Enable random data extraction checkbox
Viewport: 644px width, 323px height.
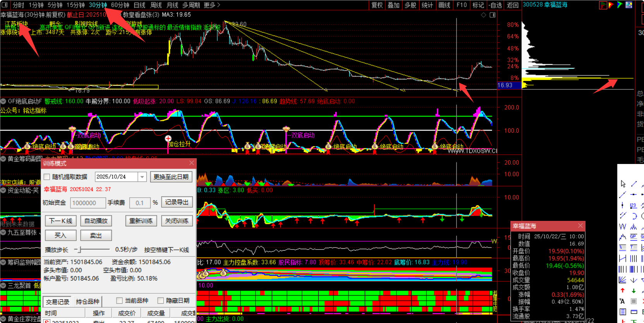tap(47, 177)
